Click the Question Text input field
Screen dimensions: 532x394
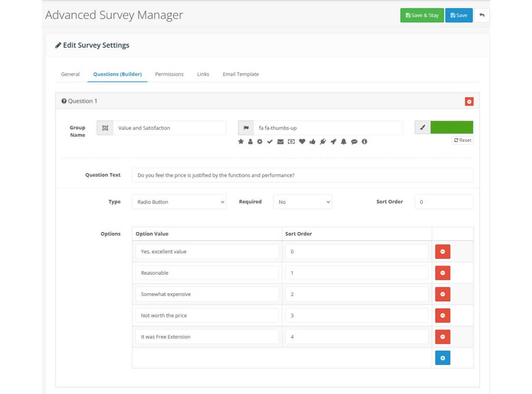tap(302, 175)
